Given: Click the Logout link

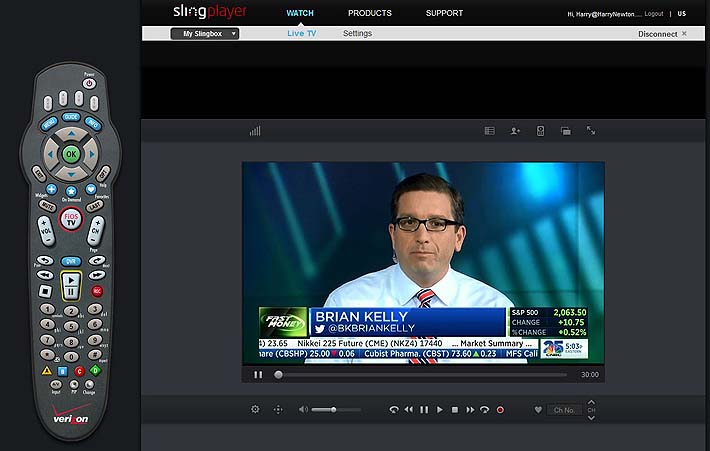Looking at the screenshot, I should (653, 14).
